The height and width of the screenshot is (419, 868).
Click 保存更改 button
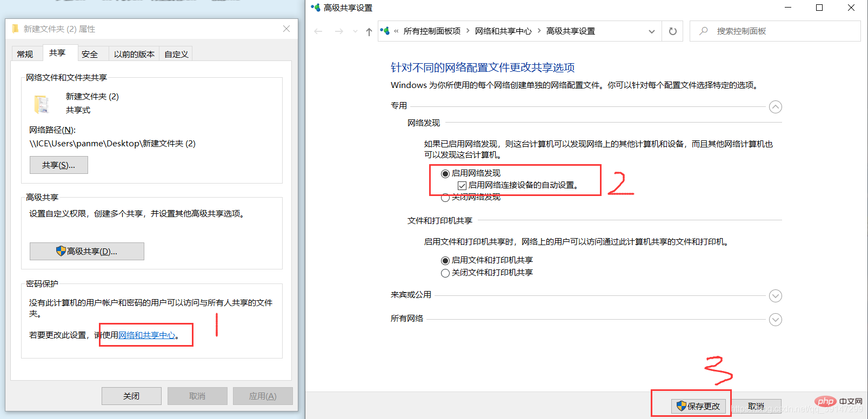[698, 406]
